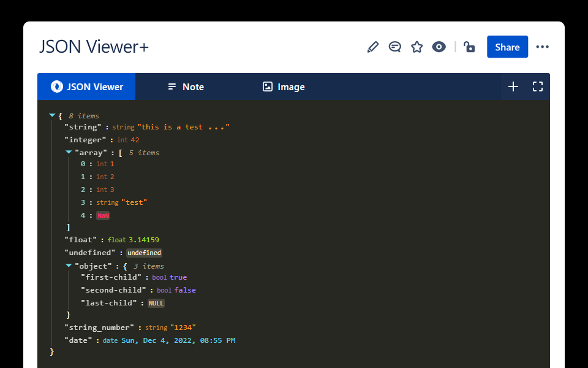Click the JSON Viewer+ page title

[94, 47]
